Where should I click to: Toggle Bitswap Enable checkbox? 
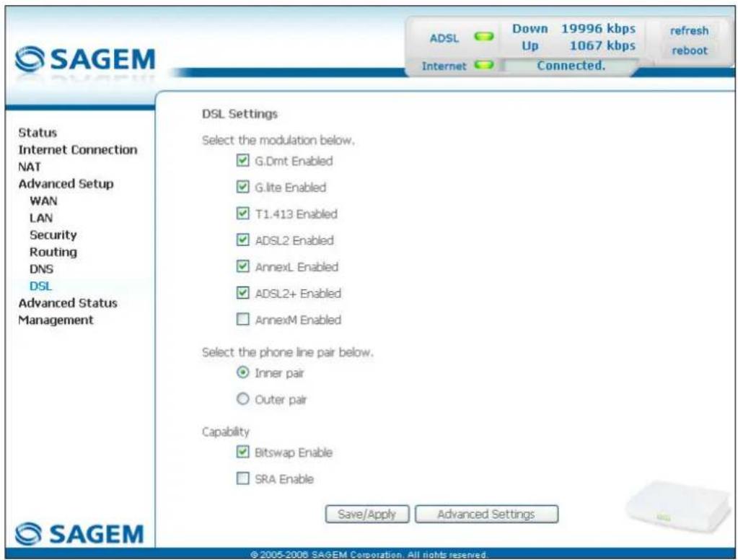click(242, 452)
